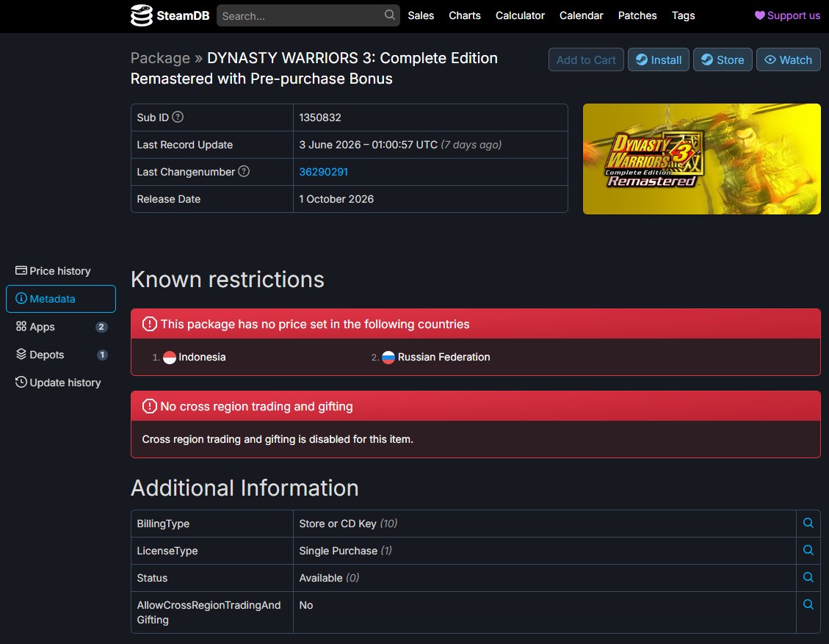Open the Charts page
The height and width of the screenshot is (644, 829).
[x=465, y=16]
